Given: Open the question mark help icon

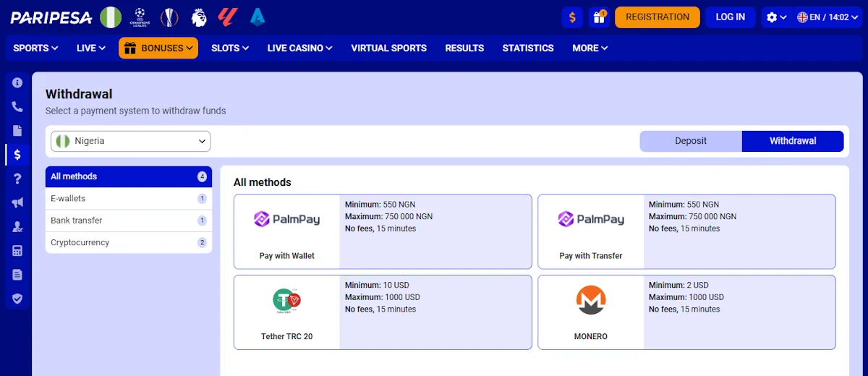Looking at the screenshot, I should click(17, 179).
